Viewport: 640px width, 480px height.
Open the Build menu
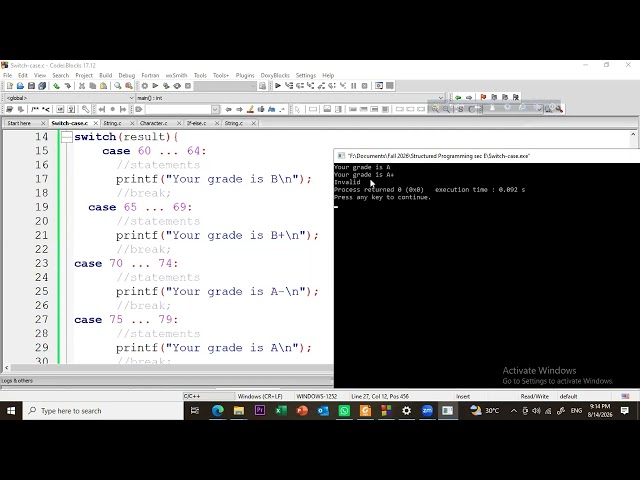tap(106, 76)
